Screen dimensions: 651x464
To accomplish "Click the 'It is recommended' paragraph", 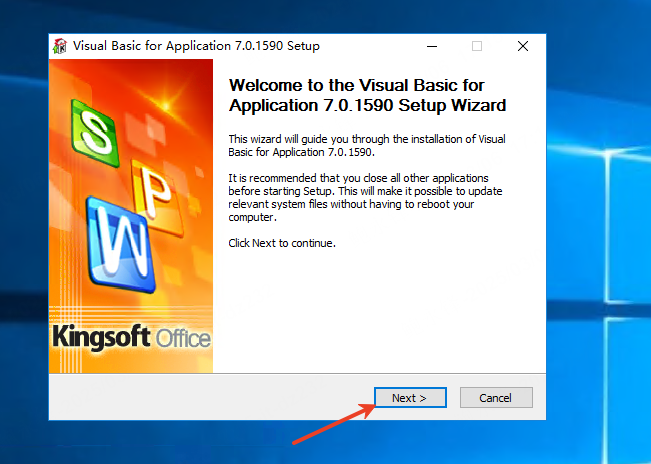I will pyautogui.click(x=365, y=198).
